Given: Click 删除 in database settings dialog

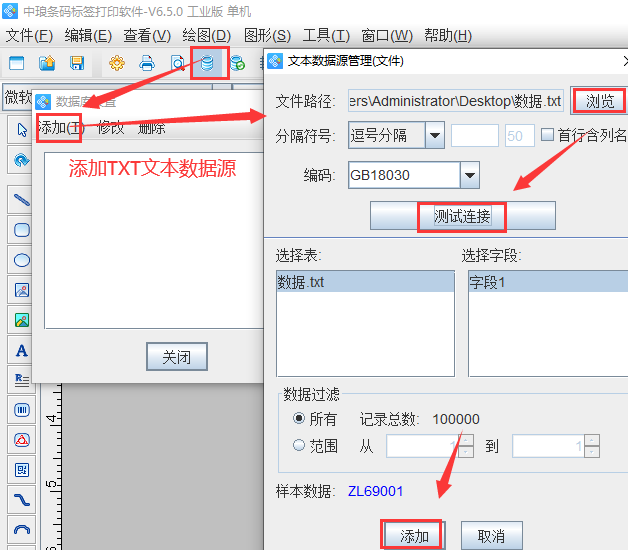Looking at the screenshot, I should [151, 128].
